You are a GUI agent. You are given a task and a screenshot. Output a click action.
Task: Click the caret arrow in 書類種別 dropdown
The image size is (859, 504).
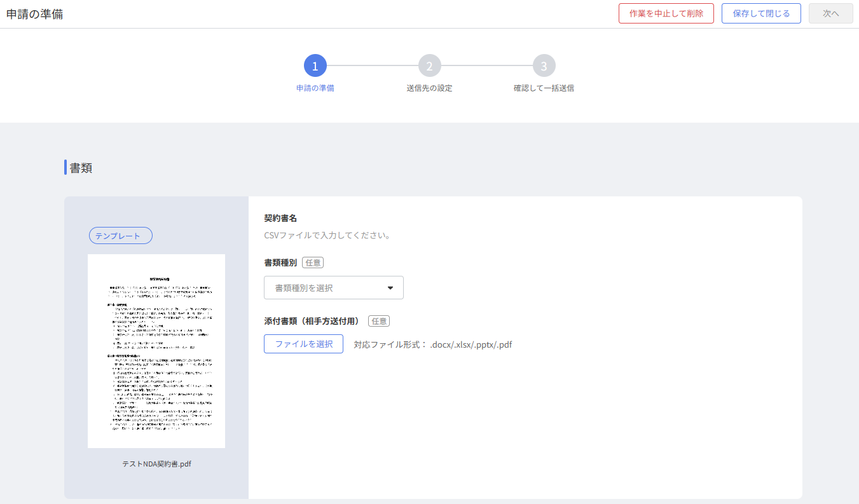[x=390, y=288]
